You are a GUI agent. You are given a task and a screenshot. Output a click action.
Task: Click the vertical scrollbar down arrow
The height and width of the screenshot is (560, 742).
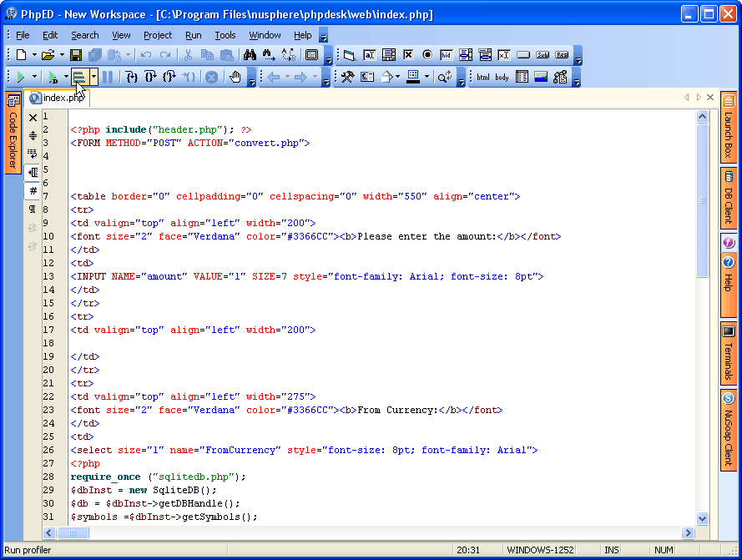pos(702,518)
